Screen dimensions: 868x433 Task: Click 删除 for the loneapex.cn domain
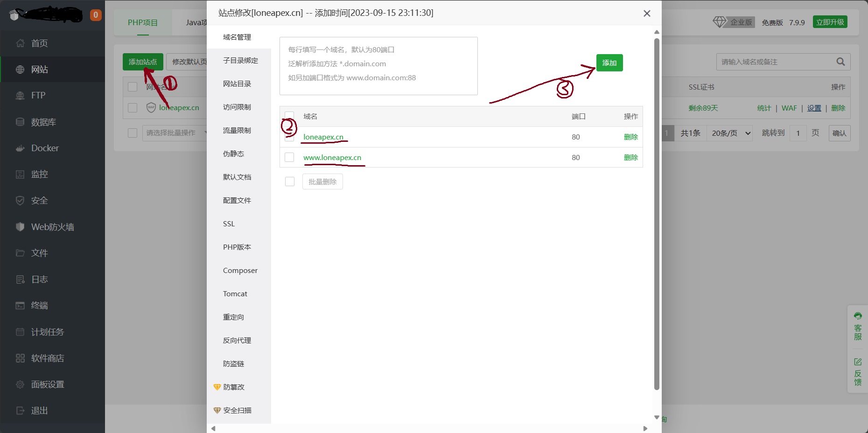[x=630, y=137]
